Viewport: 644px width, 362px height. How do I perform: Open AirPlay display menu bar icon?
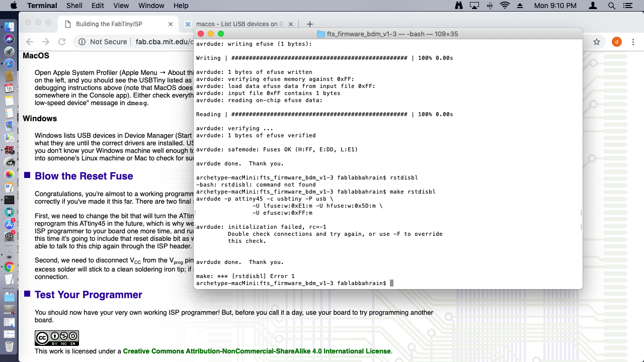(474, 6)
